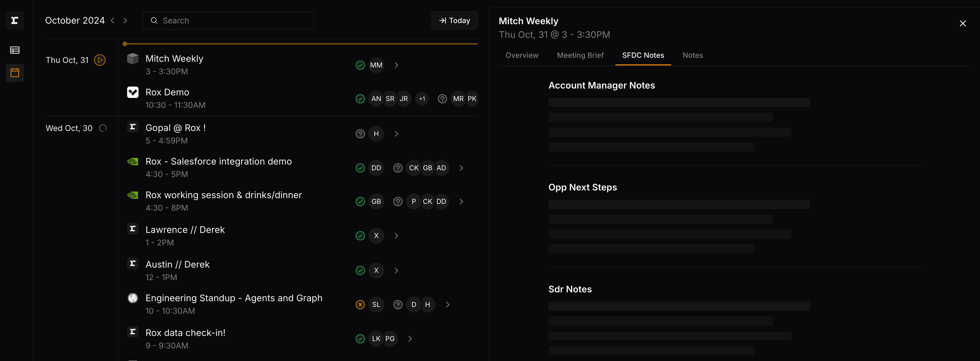Screen dimensions: 980x361
Task: Go to previous month arrow
Action: point(113,20)
